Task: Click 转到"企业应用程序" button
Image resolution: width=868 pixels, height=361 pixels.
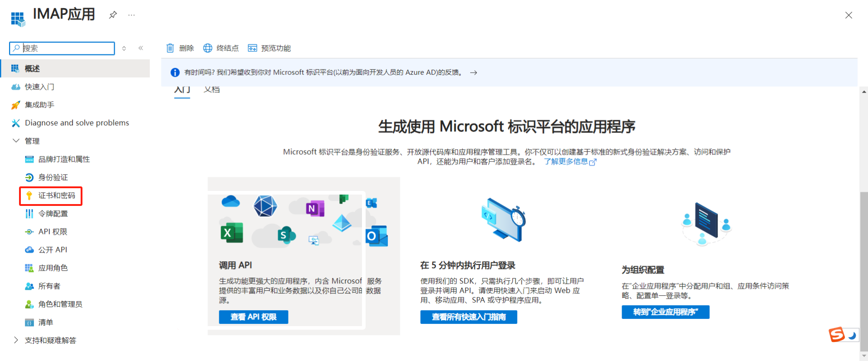Action: click(665, 312)
